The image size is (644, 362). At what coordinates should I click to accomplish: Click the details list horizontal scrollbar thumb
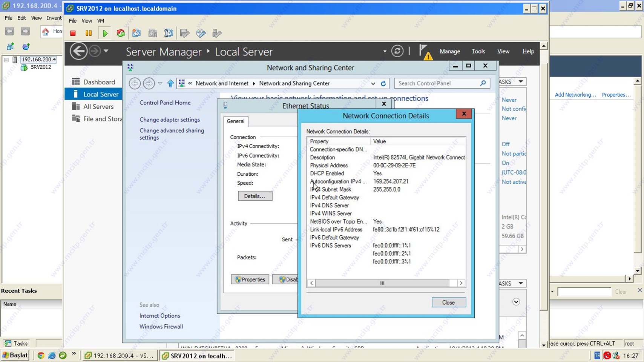click(x=382, y=283)
